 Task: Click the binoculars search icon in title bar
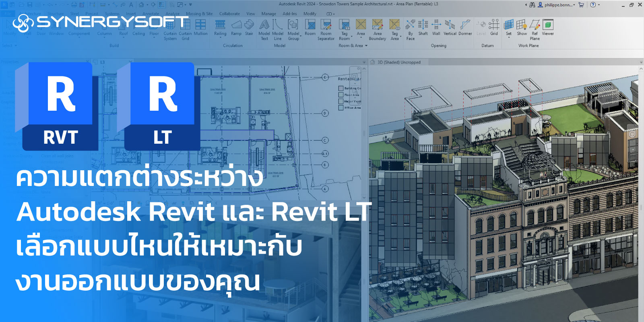click(x=532, y=5)
